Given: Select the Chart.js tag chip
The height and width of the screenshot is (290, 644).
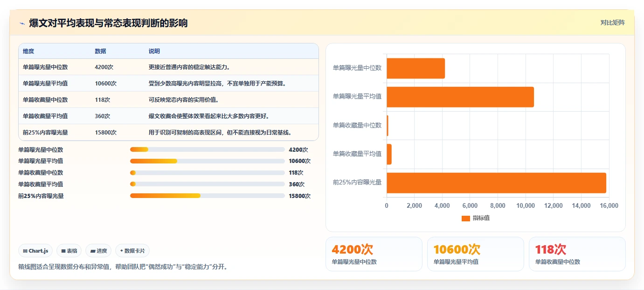Looking at the screenshot, I should tap(36, 251).
